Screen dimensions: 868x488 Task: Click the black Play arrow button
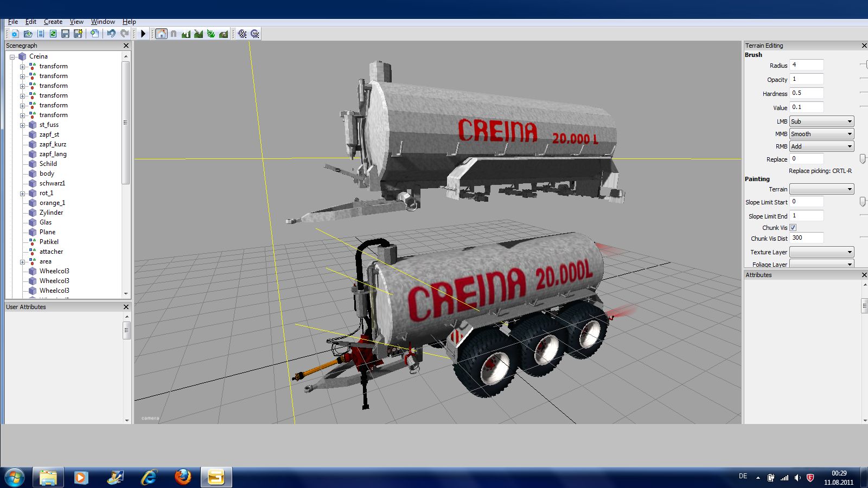pyautogui.click(x=143, y=34)
